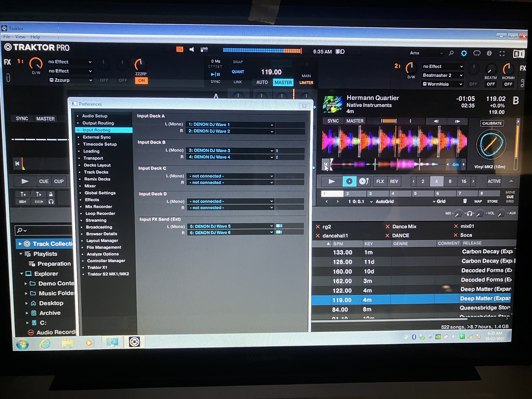Select Audio Setup in Preferences
This screenshot has height=399, width=532.
(x=94, y=116)
